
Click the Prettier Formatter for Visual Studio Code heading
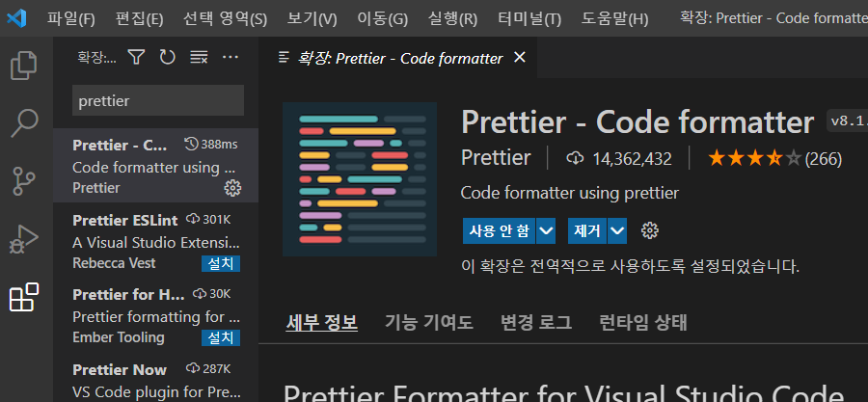click(x=563, y=393)
